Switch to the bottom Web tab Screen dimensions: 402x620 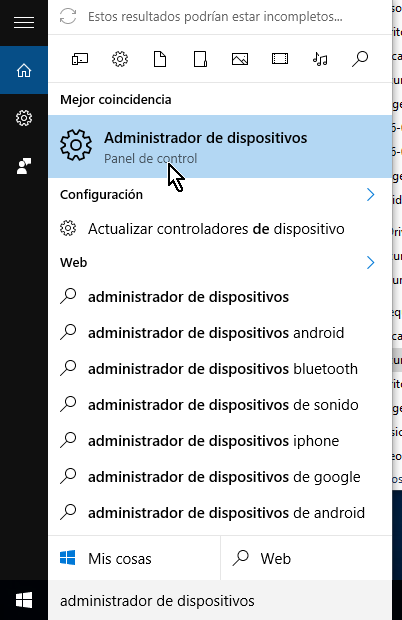coord(306,558)
